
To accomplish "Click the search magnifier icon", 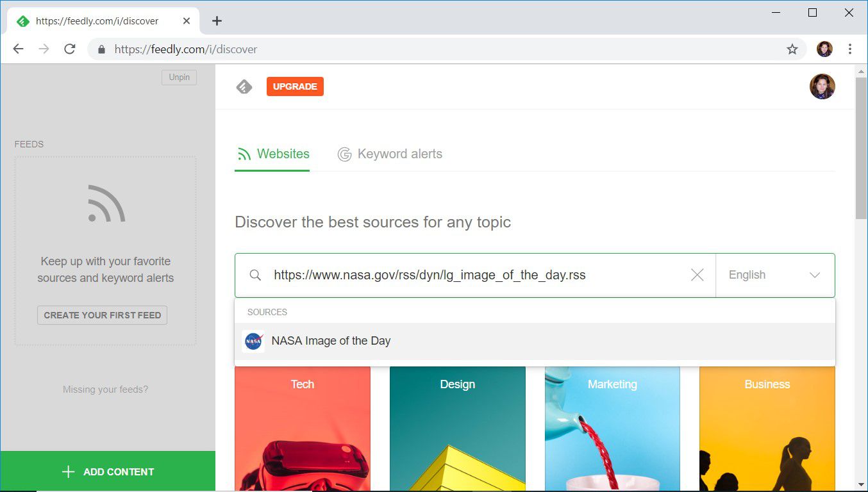I will (x=255, y=275).
